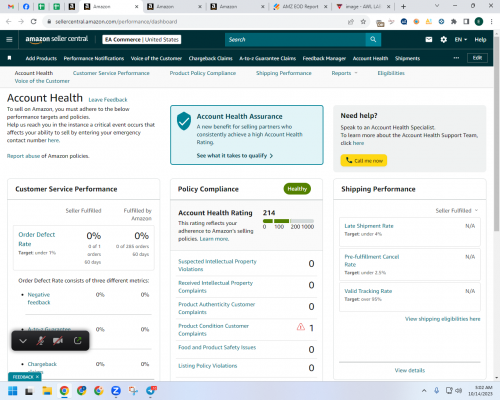Bookmark this page with star icon
Viewport: 500px width, 400px height.
[363, 22]
